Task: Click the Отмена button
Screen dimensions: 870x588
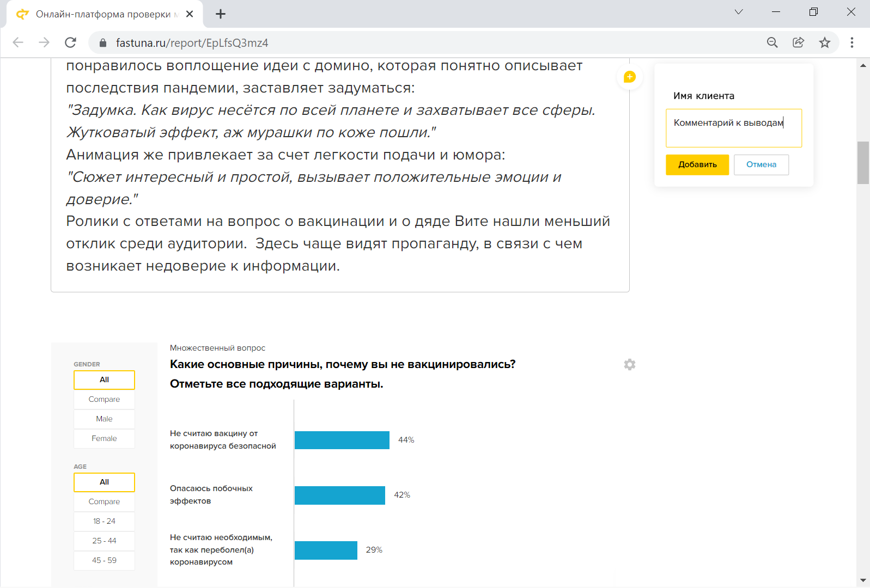Action: pos(761,165)
